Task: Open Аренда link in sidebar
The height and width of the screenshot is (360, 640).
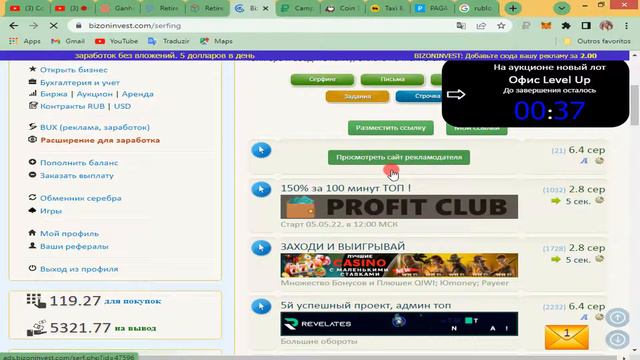Action: tap(138, 94)
